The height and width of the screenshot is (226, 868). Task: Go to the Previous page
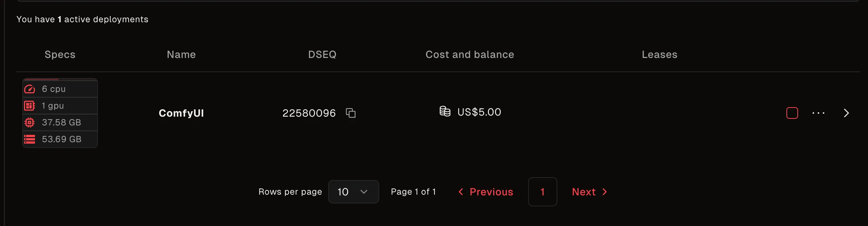tap(486, 192)
